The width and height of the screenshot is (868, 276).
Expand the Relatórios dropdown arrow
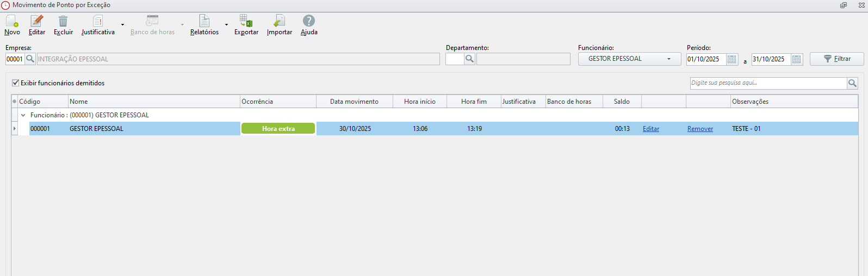[226, 25]
